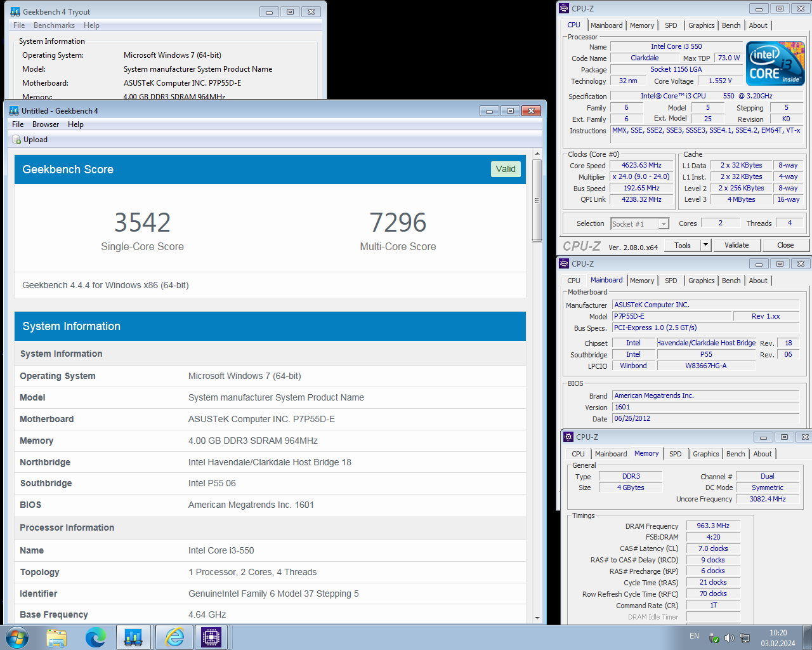This screenshot has width=812, height=650.
Task: Select Bench tab in bottom CPU-Z window
Action: [x=736, y=454]
